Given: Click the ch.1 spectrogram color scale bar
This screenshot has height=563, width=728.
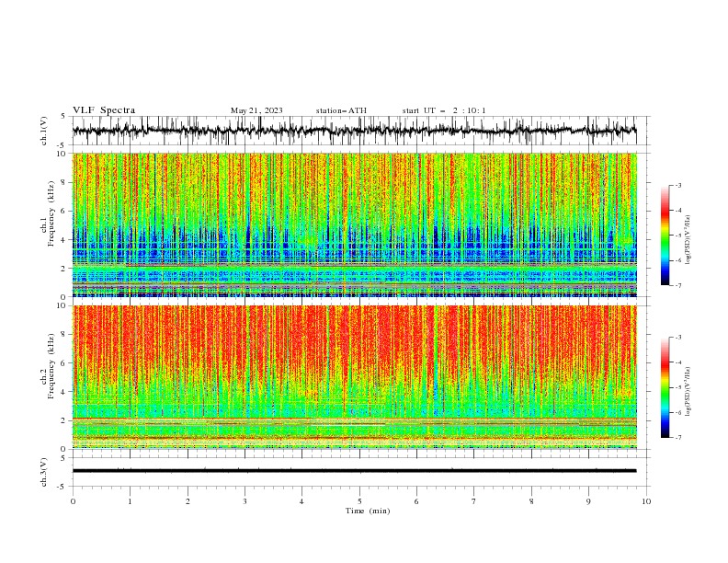Looking at the screenshot, I should pyautogui.click(x=665, y=236).
